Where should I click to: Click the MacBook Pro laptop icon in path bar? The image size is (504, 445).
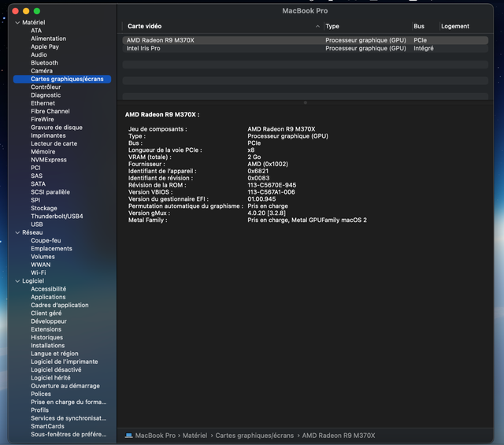[129, 436]
